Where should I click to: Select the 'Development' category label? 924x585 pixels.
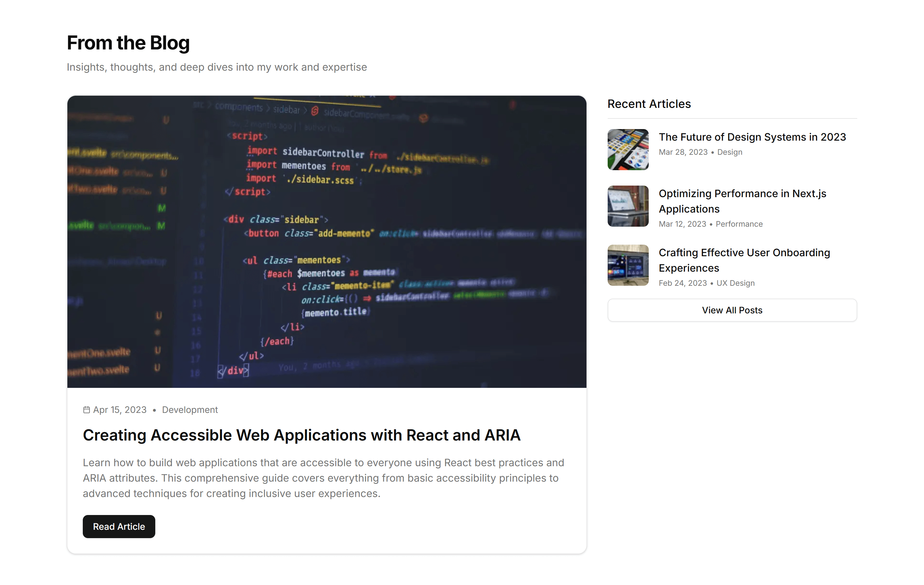click(190, 410)
